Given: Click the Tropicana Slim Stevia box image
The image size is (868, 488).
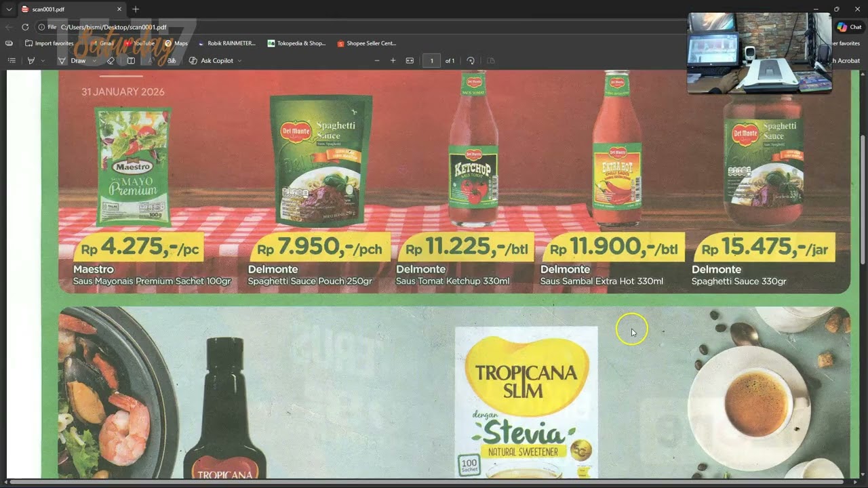Looking at the screenshot, I should (526, 403).
